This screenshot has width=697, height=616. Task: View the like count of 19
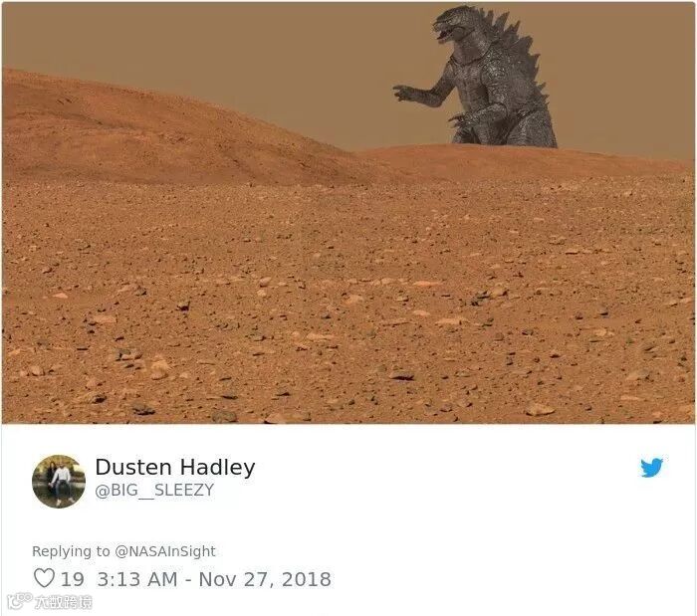click(x=72, y=579)
